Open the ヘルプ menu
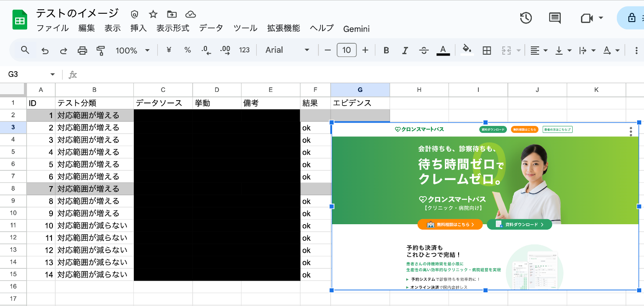644x306 pixels. click(x=322, y=28)
